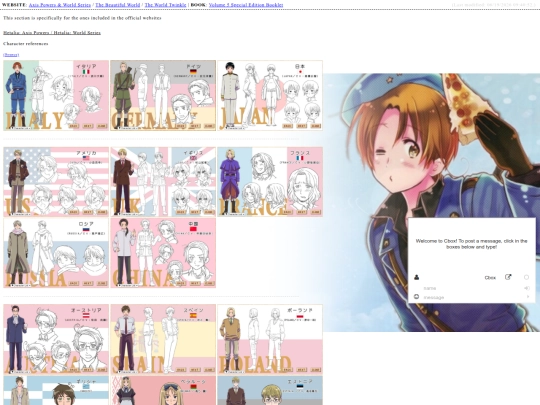Viewport: 540px width, 405px height.
Task: Open the Greece thumbnail in bottom row
Action: 56,391
